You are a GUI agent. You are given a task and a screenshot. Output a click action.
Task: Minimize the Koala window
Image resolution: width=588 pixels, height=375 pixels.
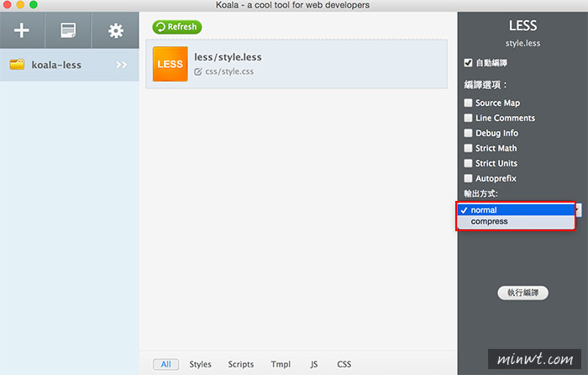point(20,4)
